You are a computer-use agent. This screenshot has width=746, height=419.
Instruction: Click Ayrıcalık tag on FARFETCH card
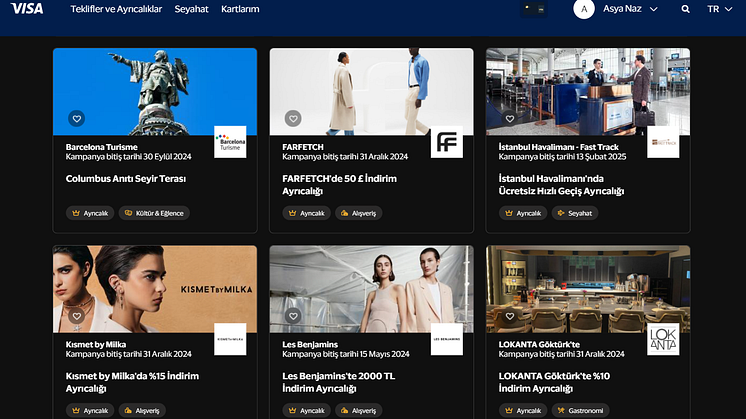pyautogui.click(x=306, y=213)
